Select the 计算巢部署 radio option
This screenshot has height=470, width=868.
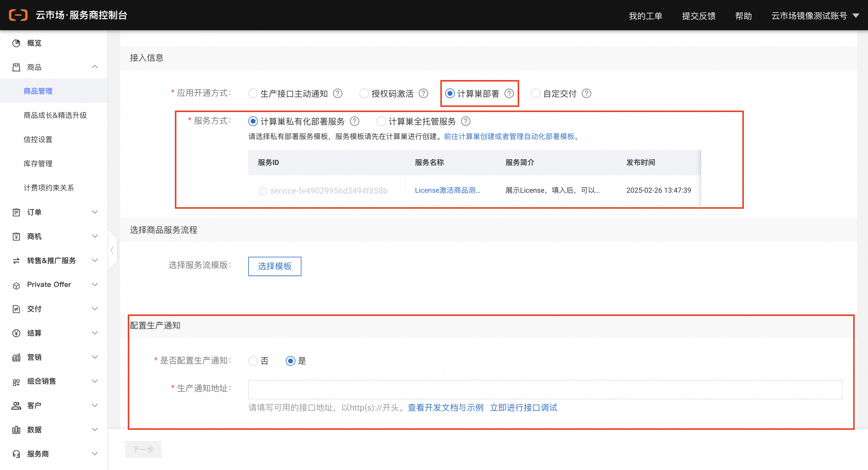(450, 93)
